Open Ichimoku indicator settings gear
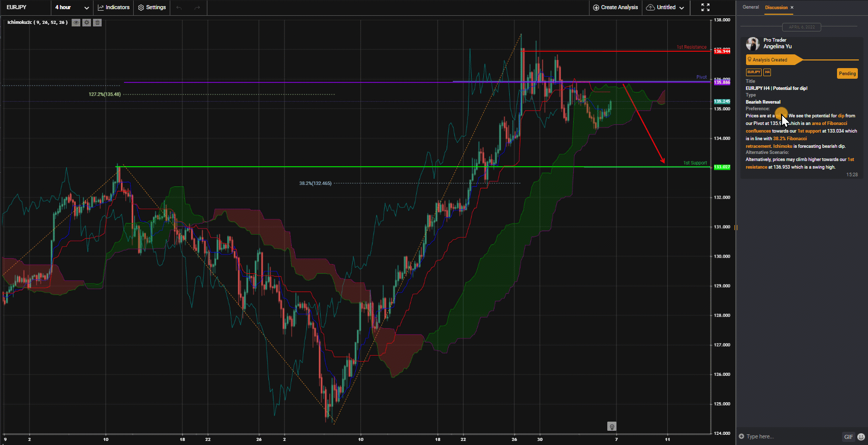 pos(87,22)
